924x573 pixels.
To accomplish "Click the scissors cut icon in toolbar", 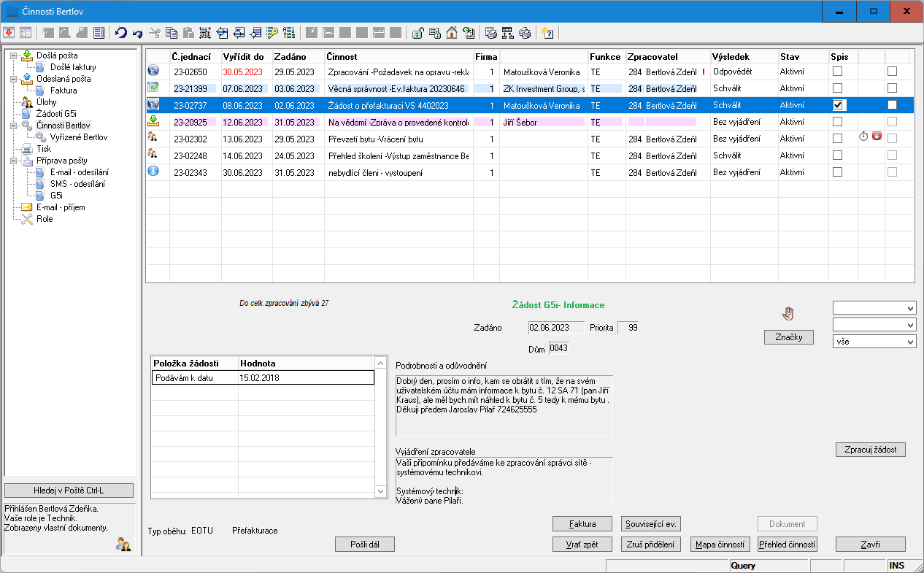I will coord(154,33).
